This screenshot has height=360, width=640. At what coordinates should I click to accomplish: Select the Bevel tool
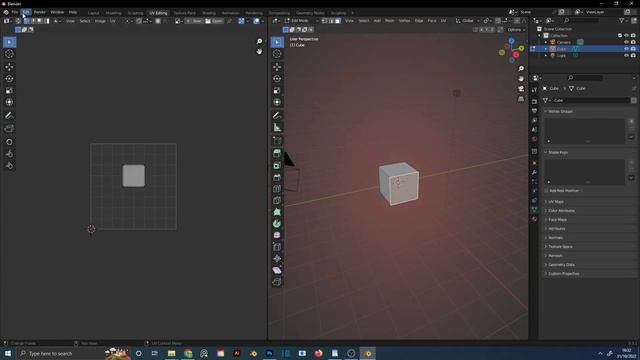coord(277,177)
